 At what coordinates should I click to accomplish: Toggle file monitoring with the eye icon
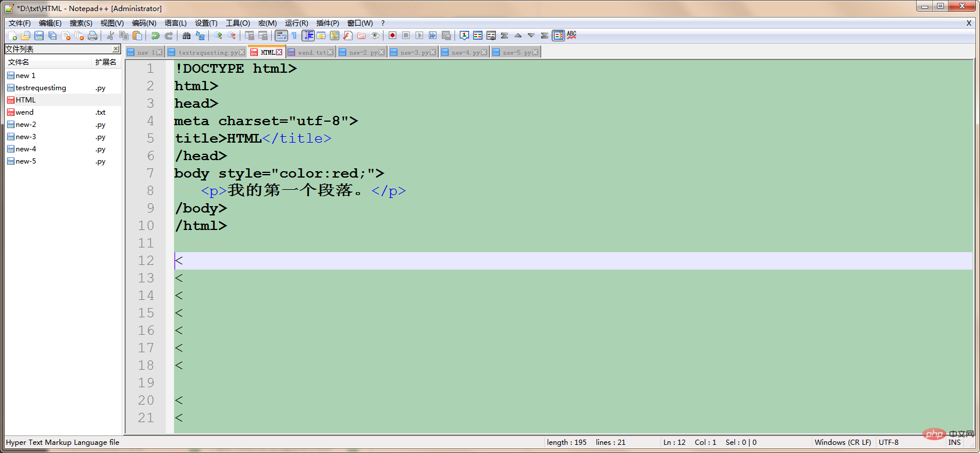pyautogui.click(x=375, y=36)
